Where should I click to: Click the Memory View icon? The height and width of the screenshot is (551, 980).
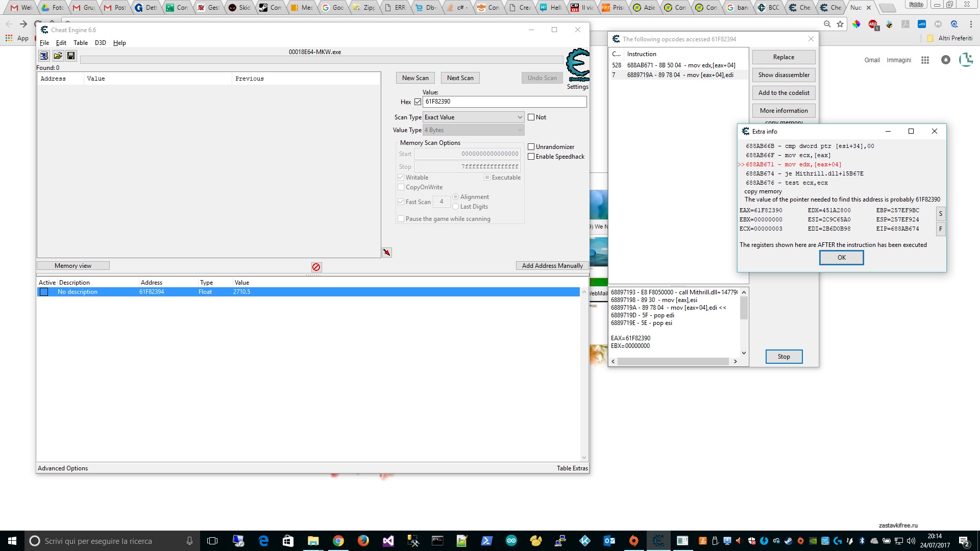pos(72,265)
